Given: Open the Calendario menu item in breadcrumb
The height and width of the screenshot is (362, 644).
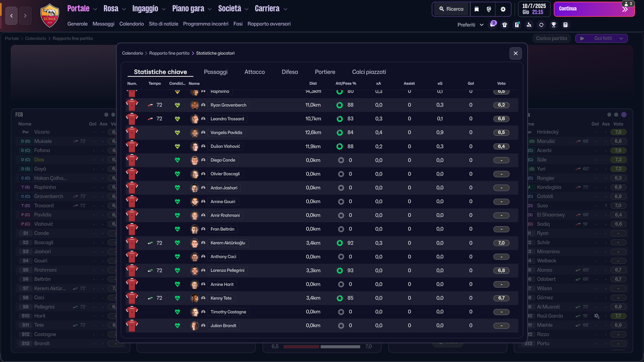Looking at the screenshot, I should point(132,53).
